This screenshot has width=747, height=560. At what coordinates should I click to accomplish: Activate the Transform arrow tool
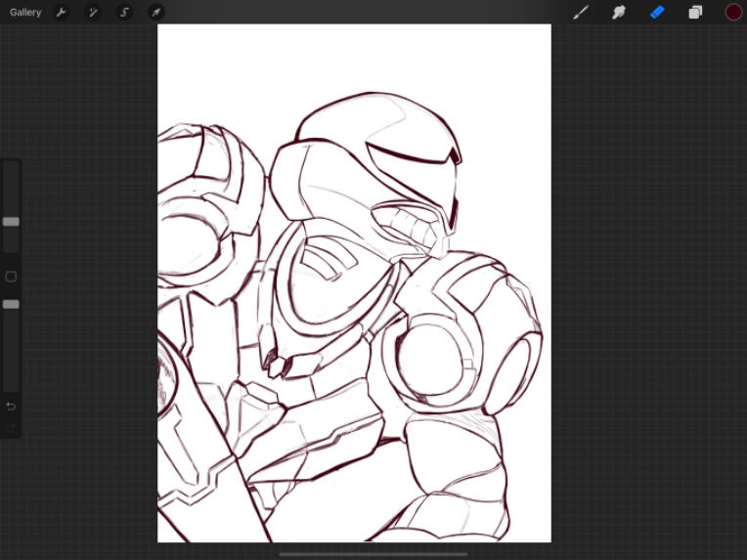156,13
